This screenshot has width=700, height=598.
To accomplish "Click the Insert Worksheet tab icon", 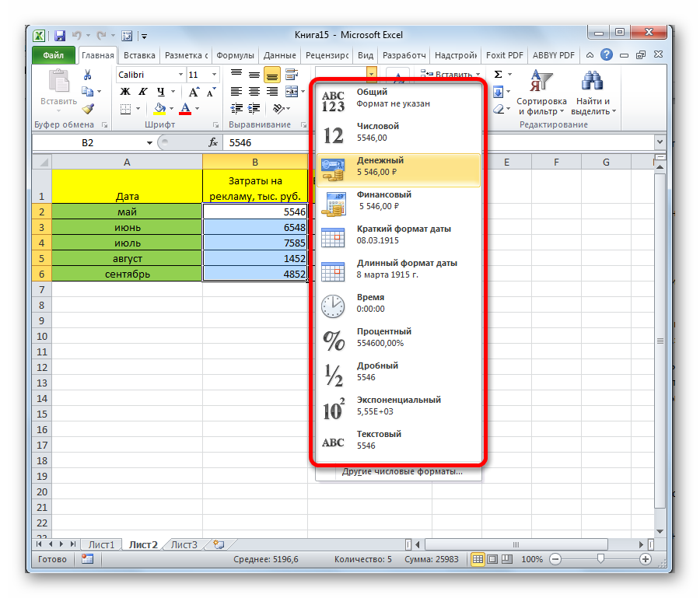I will (x=219, y=545).
